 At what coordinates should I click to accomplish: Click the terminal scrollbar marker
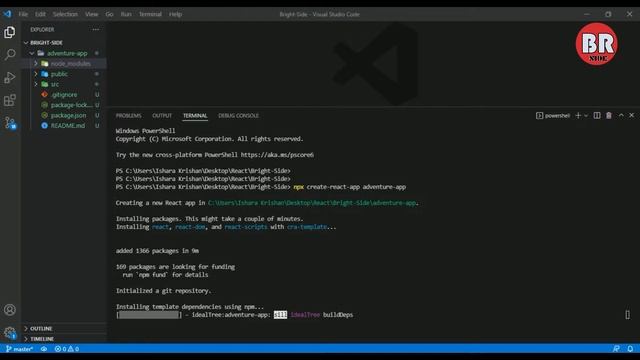pyautogui.click(x=627, y=315)
